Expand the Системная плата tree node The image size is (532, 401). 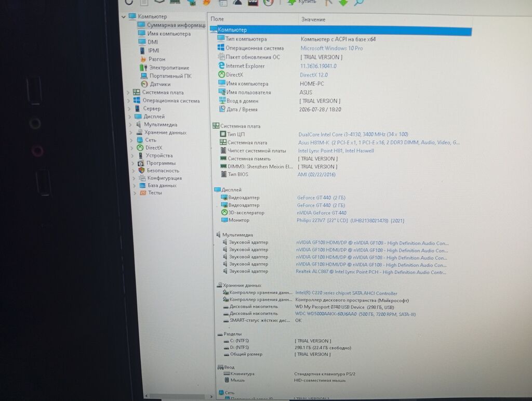(129, 93)
